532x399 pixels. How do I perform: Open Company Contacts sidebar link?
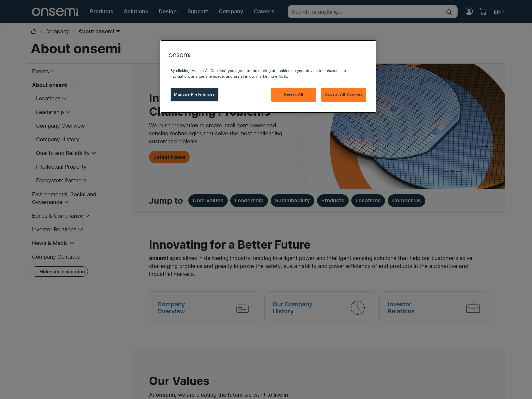point(56,257)
